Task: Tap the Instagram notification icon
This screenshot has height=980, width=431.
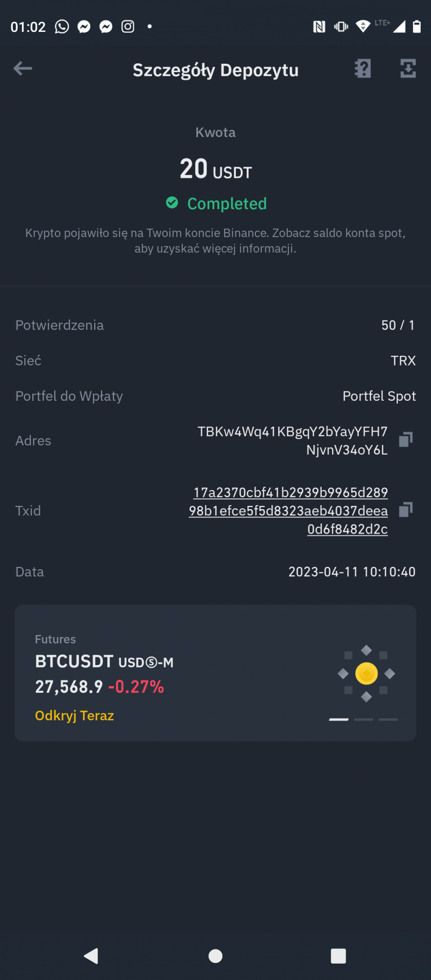Action: [x=128, y=26]
